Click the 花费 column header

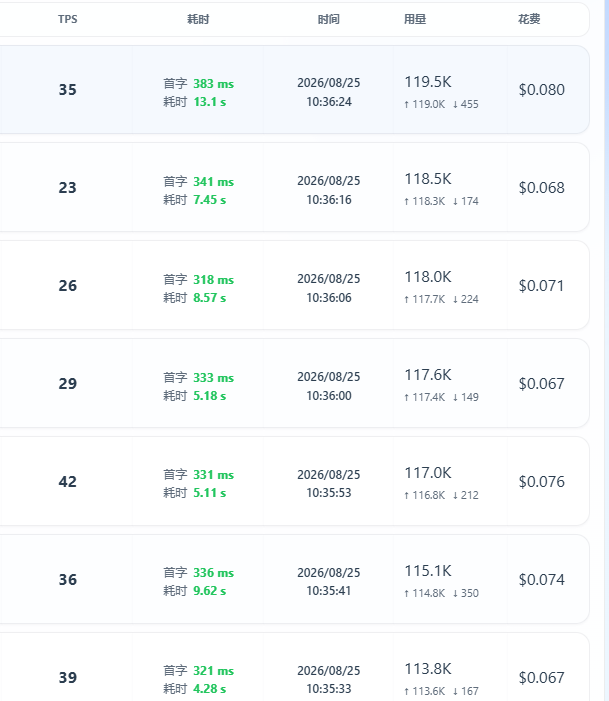(529, 19)
